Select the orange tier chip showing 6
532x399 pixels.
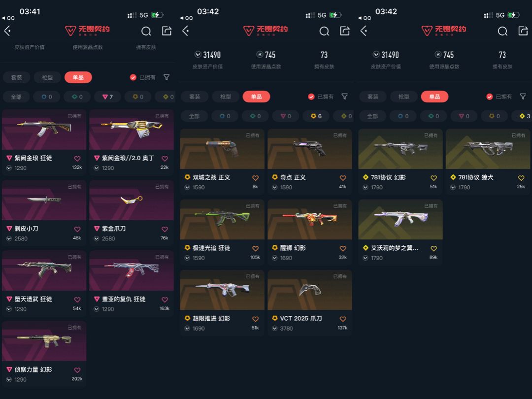pos(316,116)
